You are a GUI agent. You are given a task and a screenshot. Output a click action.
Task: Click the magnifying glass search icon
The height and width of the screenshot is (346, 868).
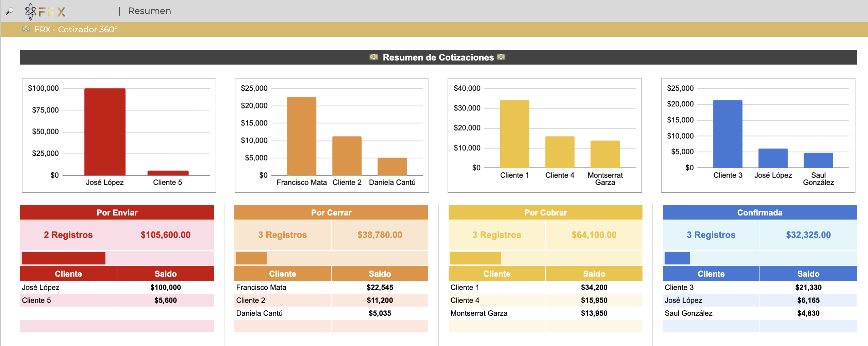10,11
